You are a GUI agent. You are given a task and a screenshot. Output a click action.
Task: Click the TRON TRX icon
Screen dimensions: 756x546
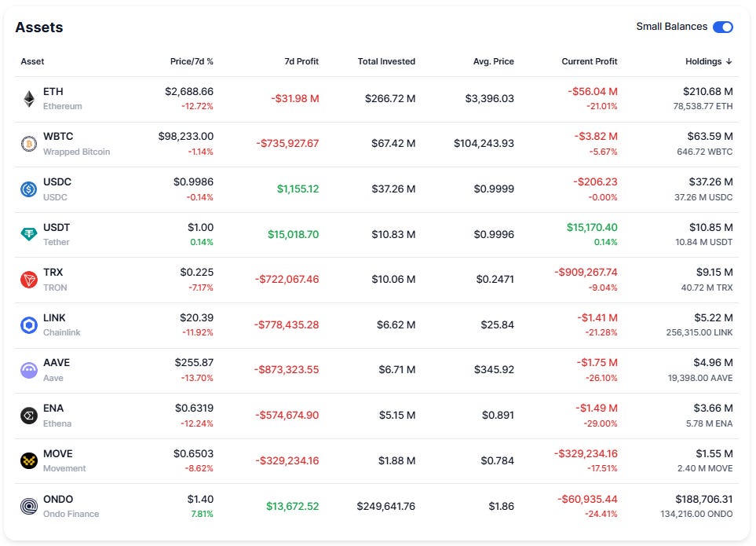[x=29, y=280]
